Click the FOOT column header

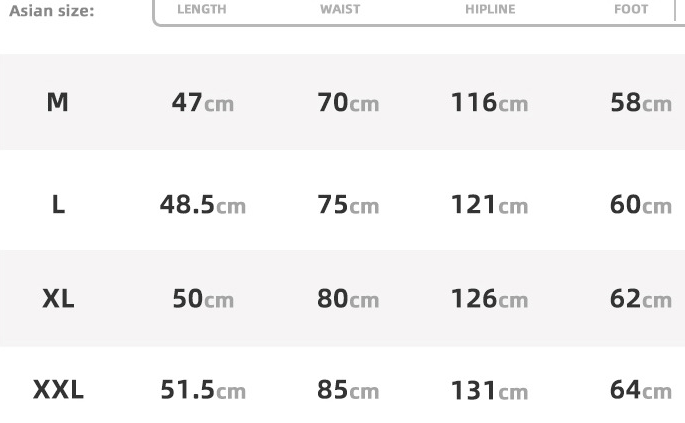point(631,9)
